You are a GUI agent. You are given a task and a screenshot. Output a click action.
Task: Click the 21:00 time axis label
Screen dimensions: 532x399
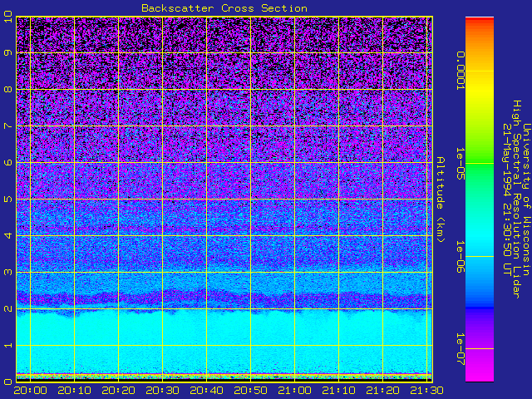coord(294,391)
